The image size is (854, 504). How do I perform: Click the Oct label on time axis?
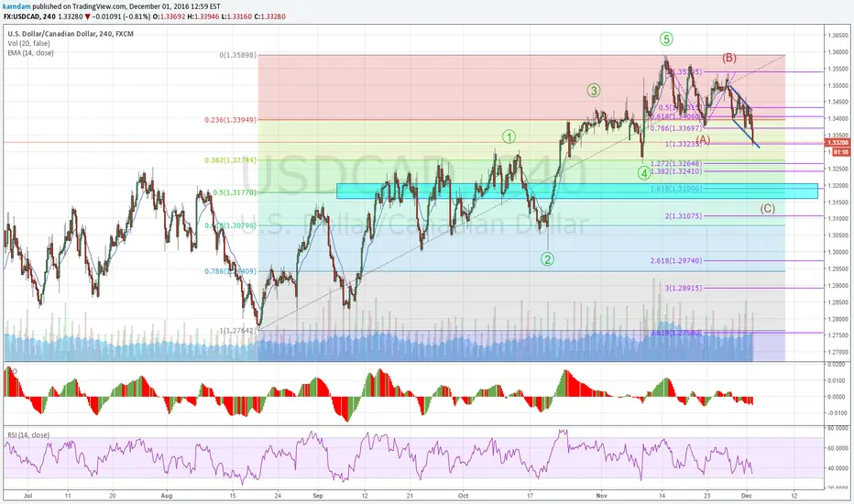click(464, 496)
